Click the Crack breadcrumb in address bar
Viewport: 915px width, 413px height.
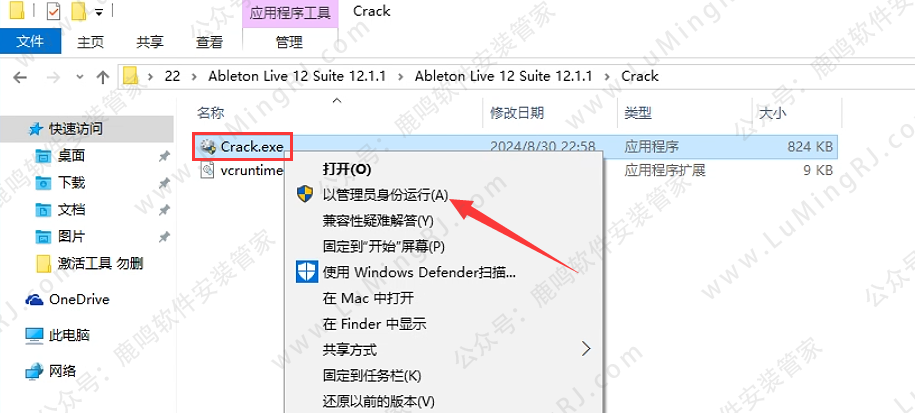[x=640, y=76]
